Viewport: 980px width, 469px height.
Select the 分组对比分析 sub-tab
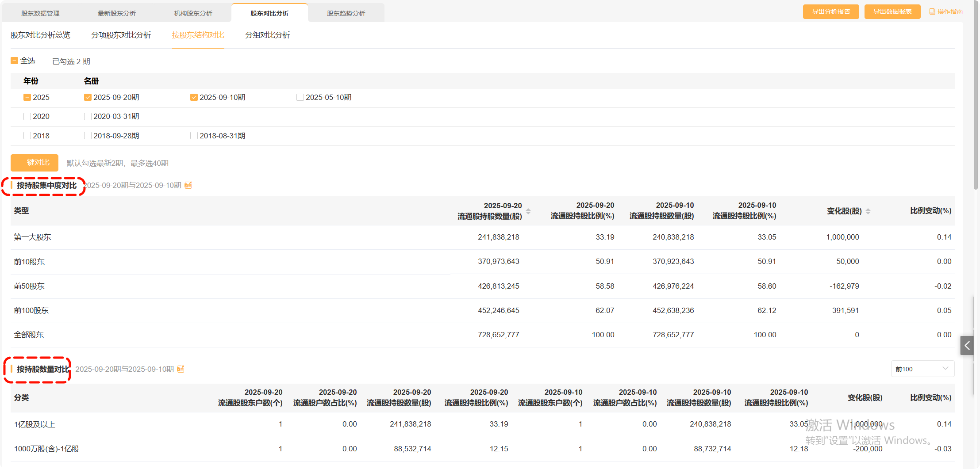(x=267, y=35)
